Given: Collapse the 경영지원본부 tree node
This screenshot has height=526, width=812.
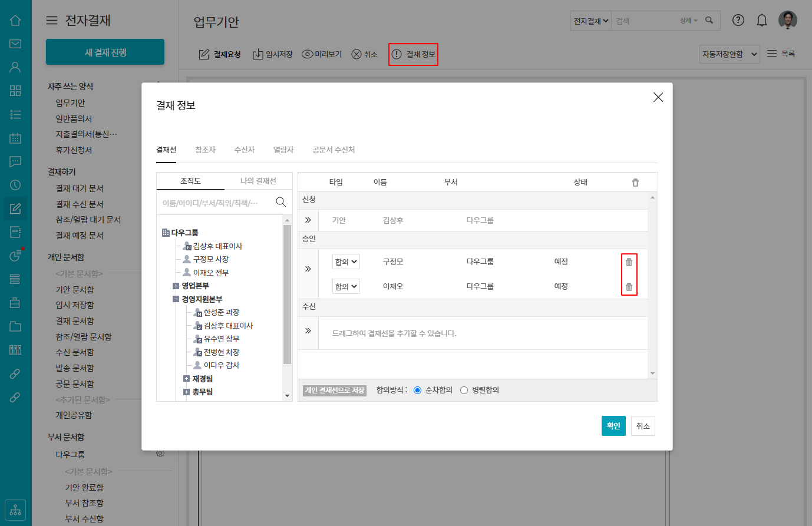Looking at the screenshot, I should (176, 299).
